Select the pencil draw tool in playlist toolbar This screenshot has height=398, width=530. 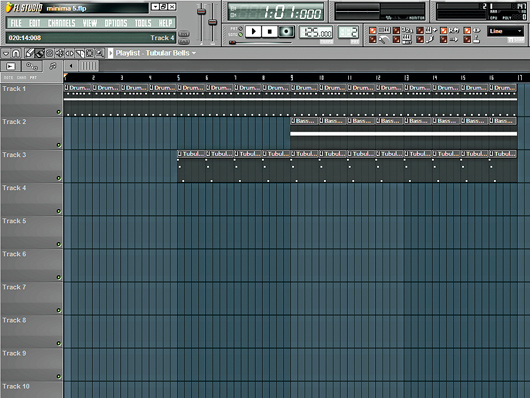coord(29,53)
